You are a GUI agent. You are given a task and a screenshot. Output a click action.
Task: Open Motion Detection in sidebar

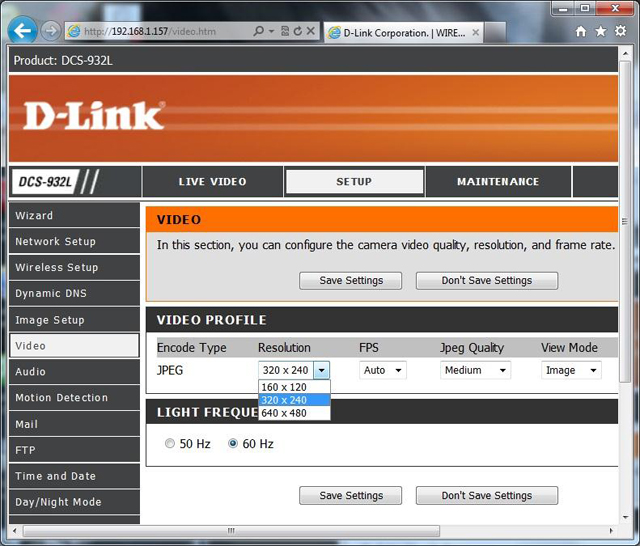[x=74, y=398]
